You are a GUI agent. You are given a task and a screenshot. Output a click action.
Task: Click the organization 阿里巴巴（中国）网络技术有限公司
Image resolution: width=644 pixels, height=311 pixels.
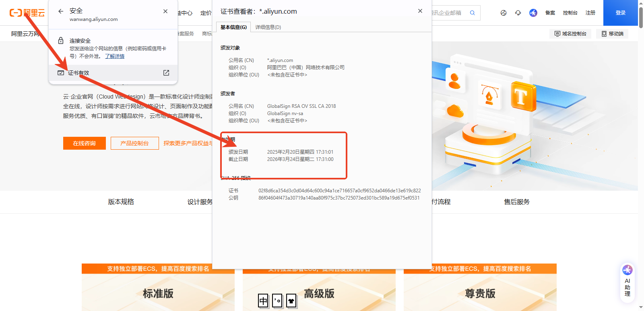click(x=306, y=68)
